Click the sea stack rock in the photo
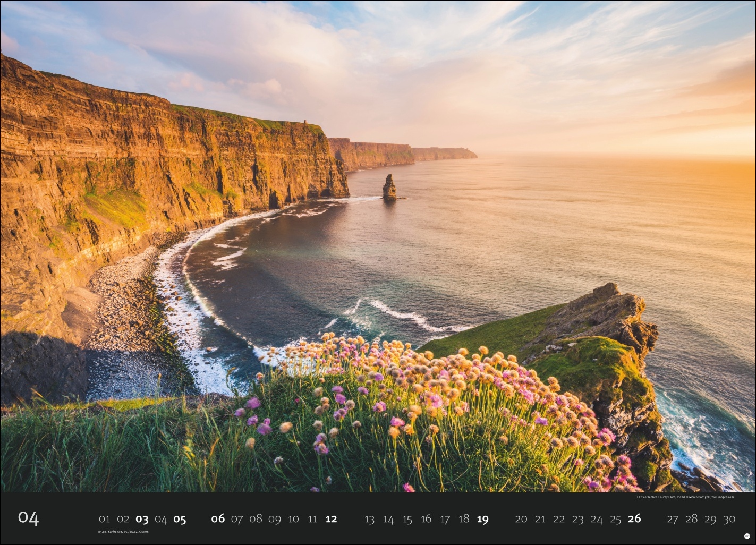The height and width of the screenshot is (545, 756). tap(389, 188)
